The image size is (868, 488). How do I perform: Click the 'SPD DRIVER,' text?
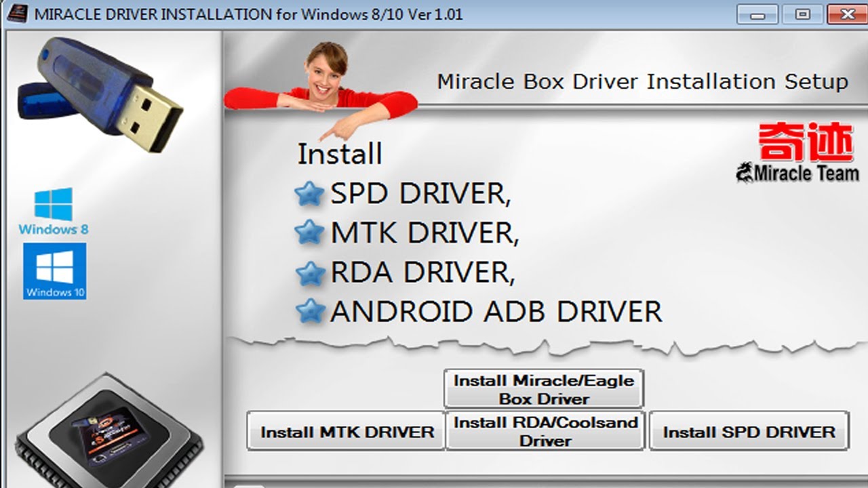[420, 195]
